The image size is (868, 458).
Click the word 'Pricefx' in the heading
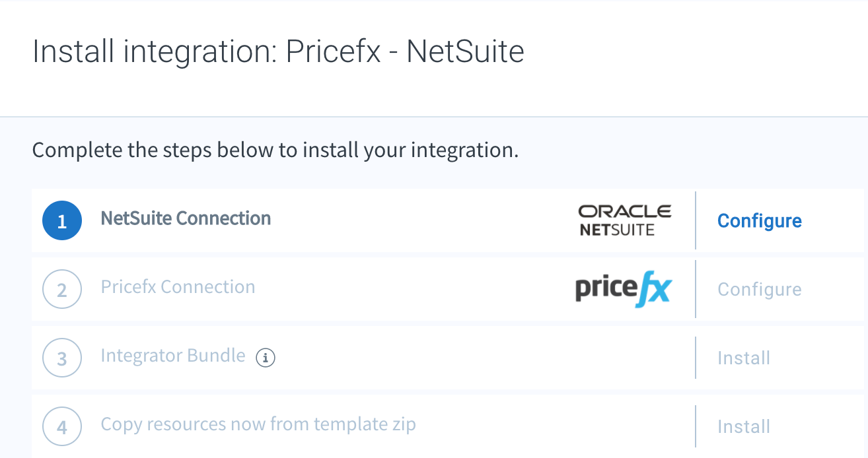(334, 51)
